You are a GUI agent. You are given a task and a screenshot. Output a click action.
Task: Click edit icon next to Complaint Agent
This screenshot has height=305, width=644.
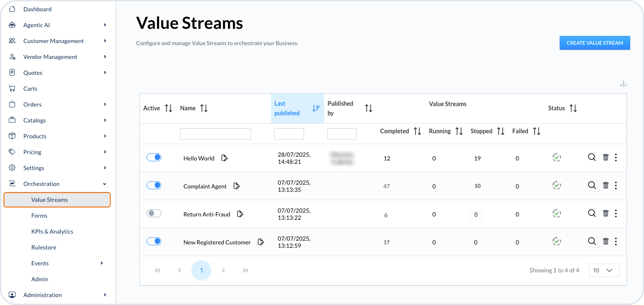coord(236,186)
